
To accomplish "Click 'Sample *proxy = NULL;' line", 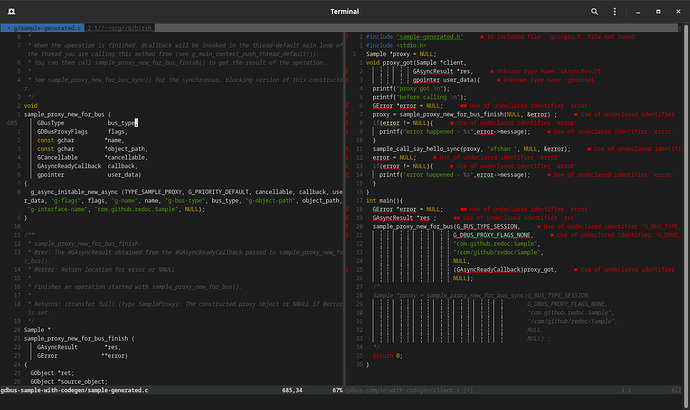I will 401,54.
